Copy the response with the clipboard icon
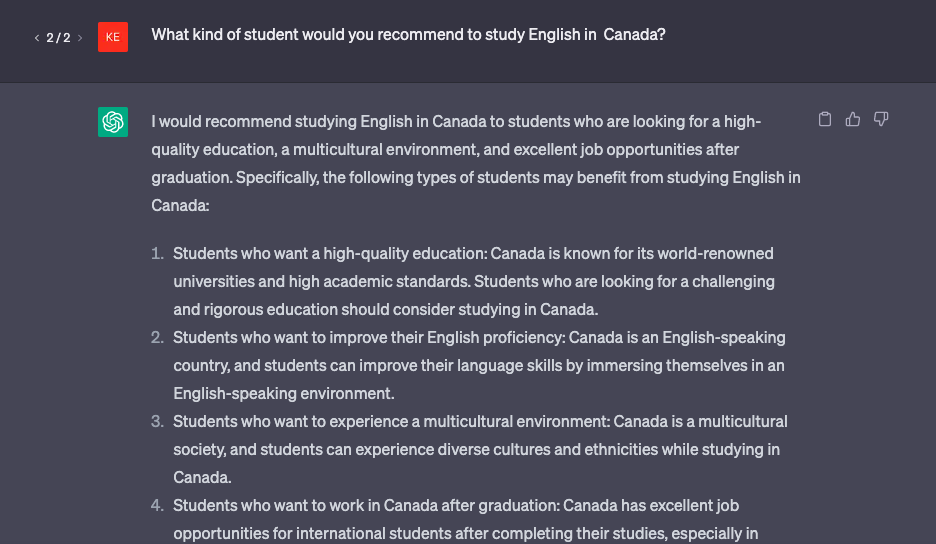 pos(824,119)
